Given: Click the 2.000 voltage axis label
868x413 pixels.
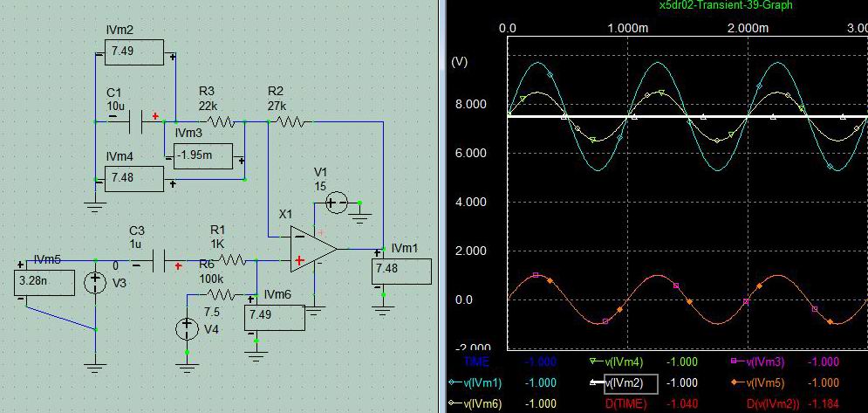Looking at the screenshot, I should click(x=471, y=251).
